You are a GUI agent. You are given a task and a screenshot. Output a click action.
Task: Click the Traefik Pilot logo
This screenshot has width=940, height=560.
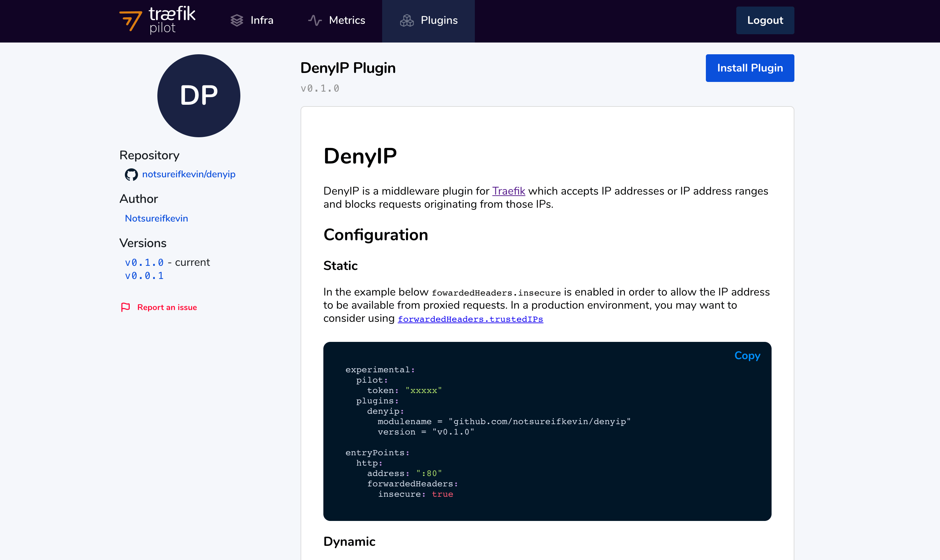tap(157, 20)
